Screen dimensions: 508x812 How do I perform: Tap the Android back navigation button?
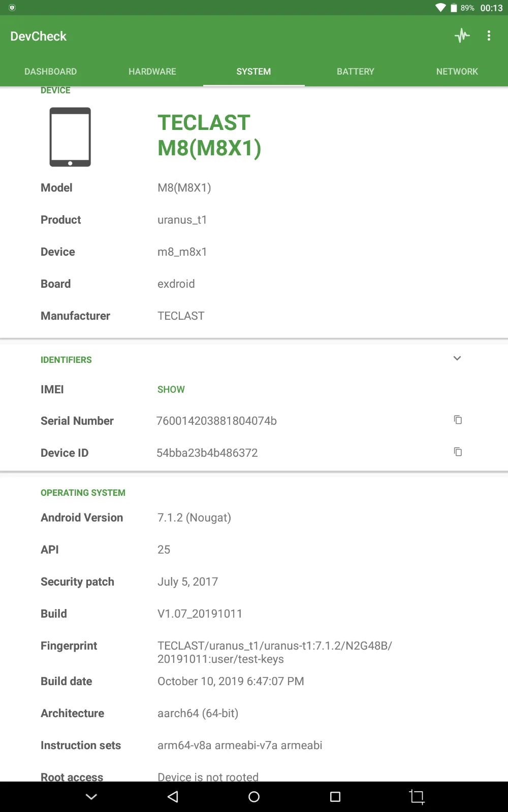click(x=173, y=797)
